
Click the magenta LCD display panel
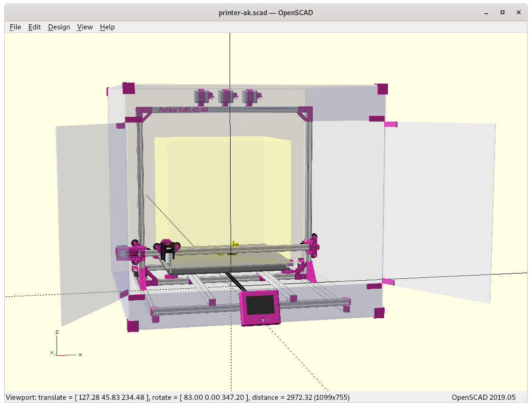coord(260,308)
